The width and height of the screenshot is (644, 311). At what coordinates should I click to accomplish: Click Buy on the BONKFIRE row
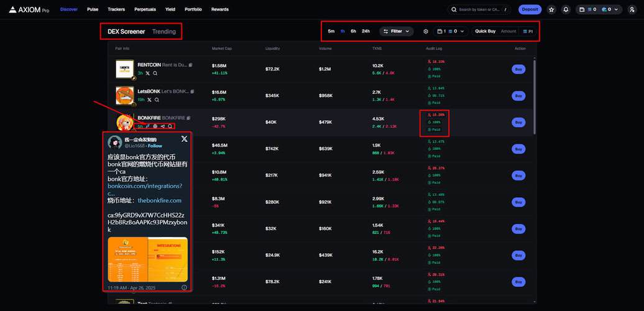pyautogui.click(x=518, y=123)
